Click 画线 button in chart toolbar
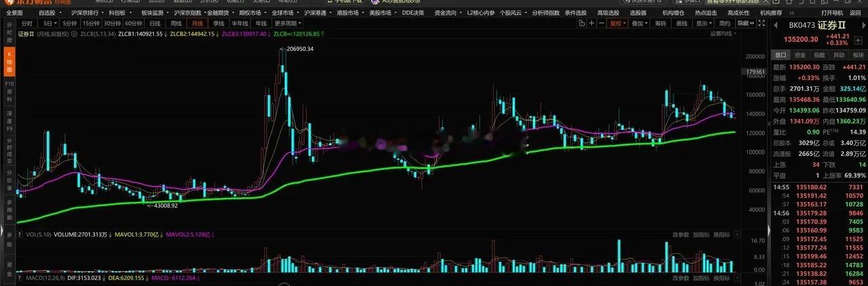The width and height of the screenshot is (868, 286). tap(682, 23)
